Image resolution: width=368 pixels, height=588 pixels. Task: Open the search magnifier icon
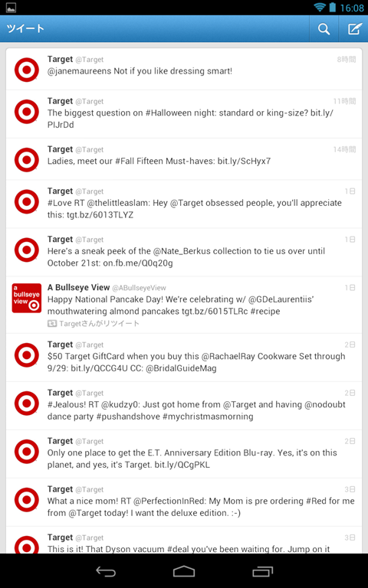(x=324, y=28)
